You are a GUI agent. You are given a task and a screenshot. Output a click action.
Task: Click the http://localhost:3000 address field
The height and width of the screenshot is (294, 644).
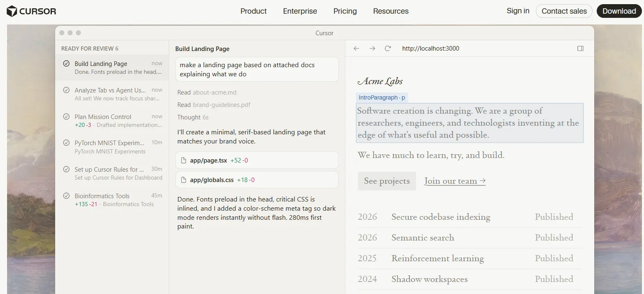pos(430,49)
